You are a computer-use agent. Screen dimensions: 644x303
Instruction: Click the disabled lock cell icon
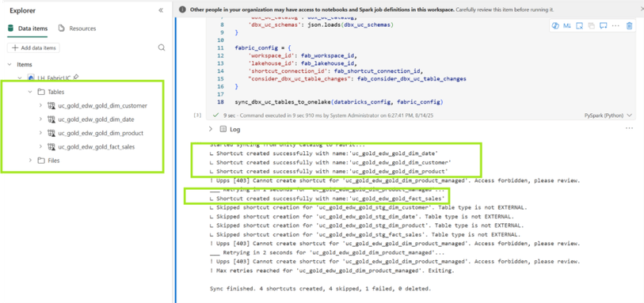click(x=591, y=26)
